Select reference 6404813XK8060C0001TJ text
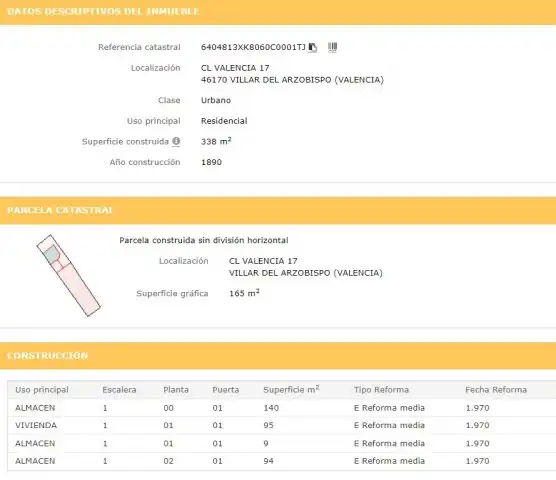This screenshot has width=556, height=480. click(253, 47)
